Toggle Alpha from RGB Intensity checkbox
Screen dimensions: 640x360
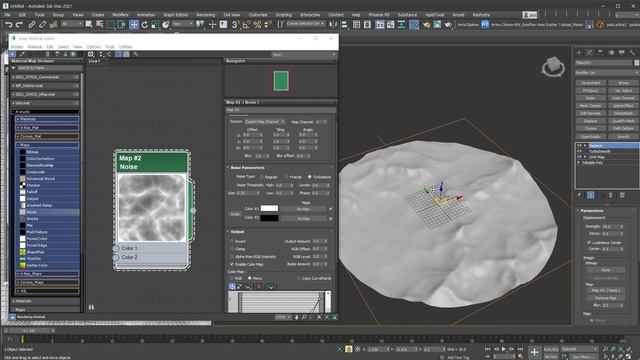[x=232, y=257]
